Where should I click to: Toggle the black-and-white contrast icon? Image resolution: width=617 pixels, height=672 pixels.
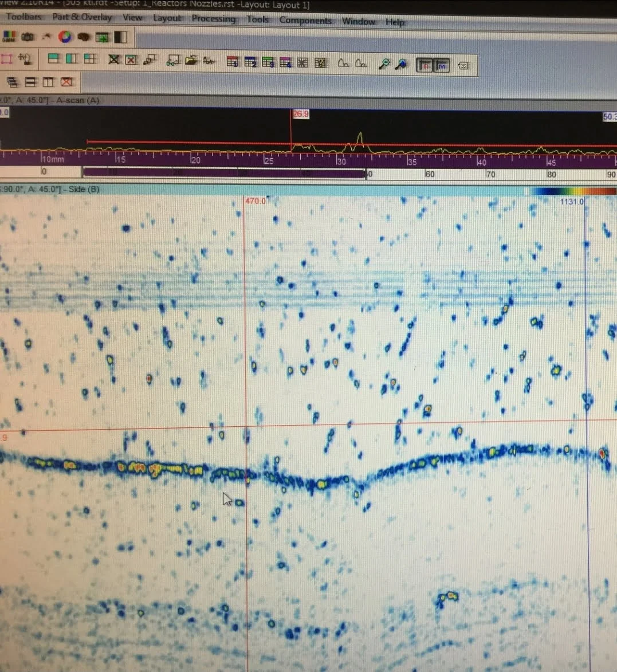120,37
